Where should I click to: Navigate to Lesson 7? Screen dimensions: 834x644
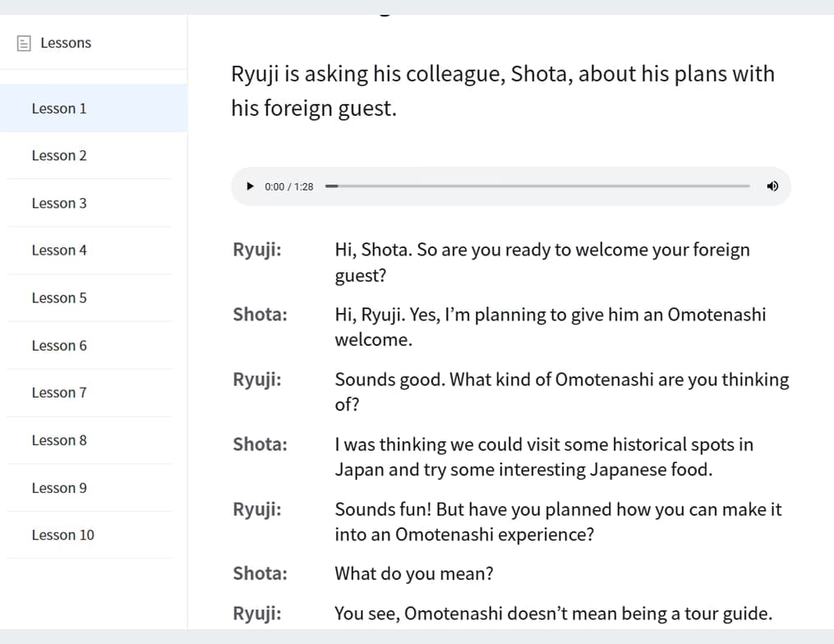[59, 393]
